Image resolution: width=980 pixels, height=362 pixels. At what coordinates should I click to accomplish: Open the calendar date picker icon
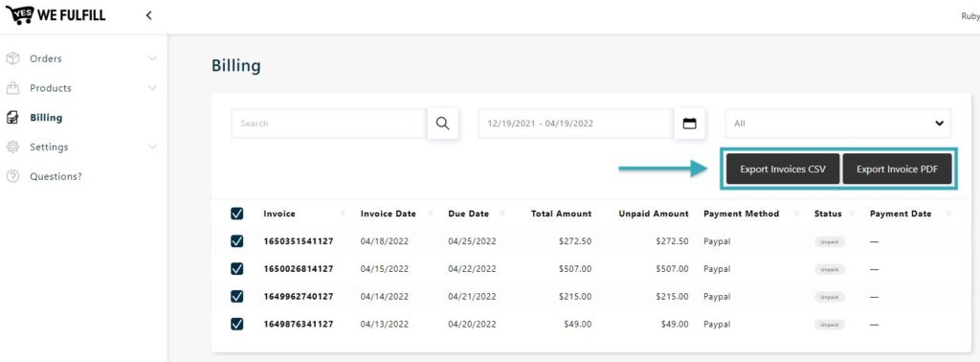point(689,124)
